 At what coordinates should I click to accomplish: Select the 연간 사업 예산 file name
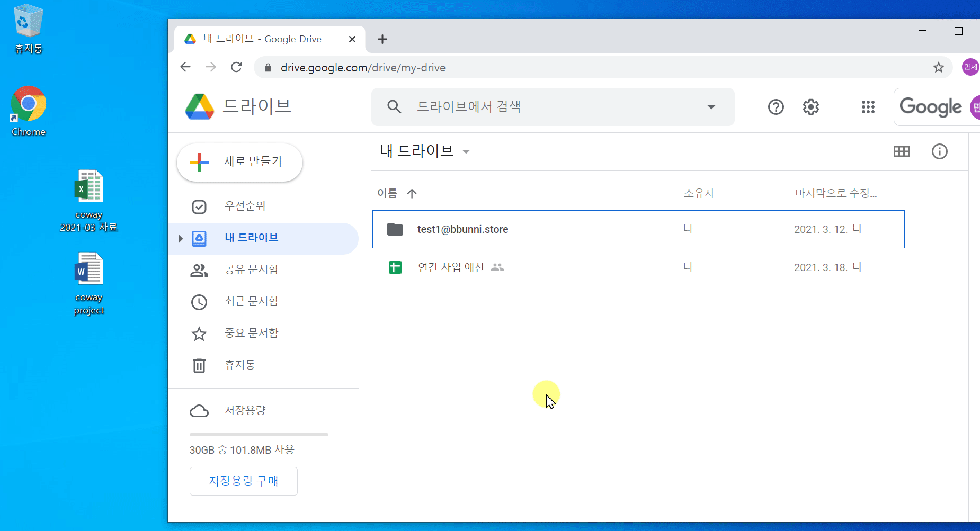[451, 267]
